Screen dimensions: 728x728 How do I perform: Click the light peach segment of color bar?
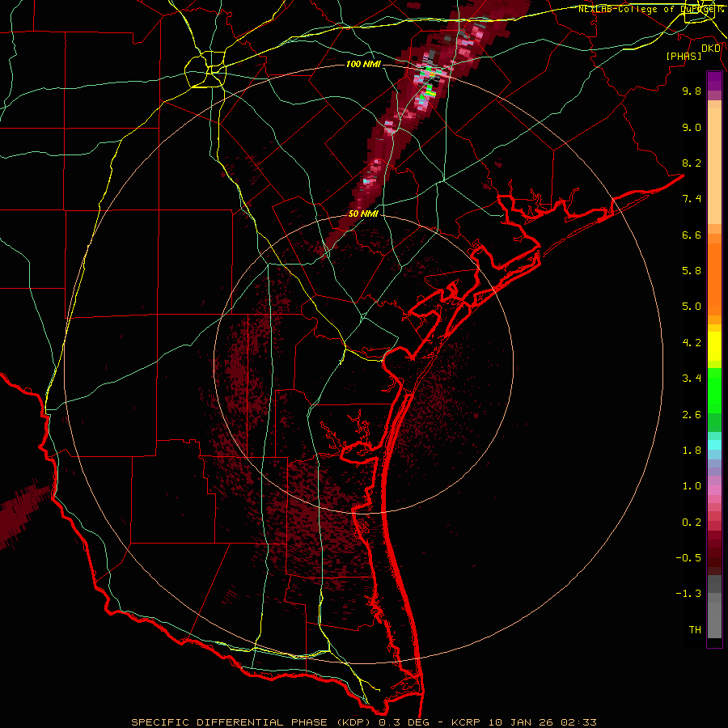pyautogui.click(x=714, y=166)
